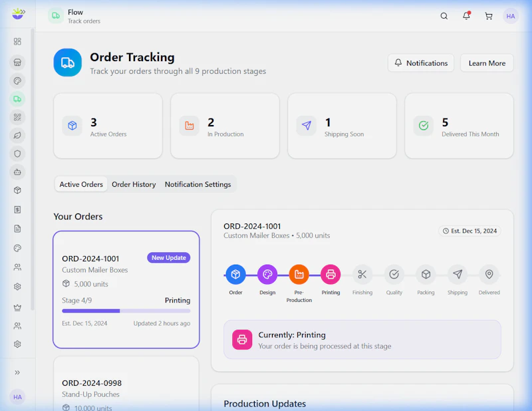
Task: Click the 2 In Production stat card
Action: coord(225,126)
